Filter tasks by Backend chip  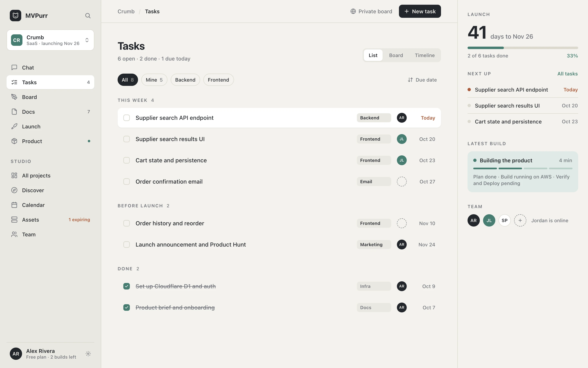coord(185,80)
